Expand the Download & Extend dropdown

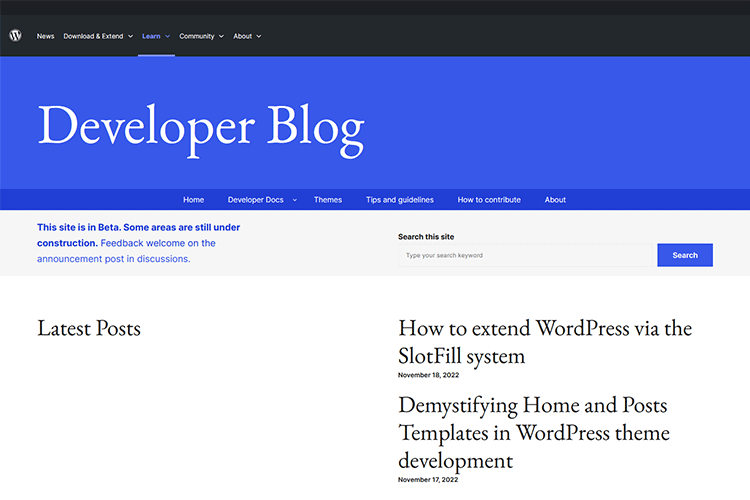[97, 36]
